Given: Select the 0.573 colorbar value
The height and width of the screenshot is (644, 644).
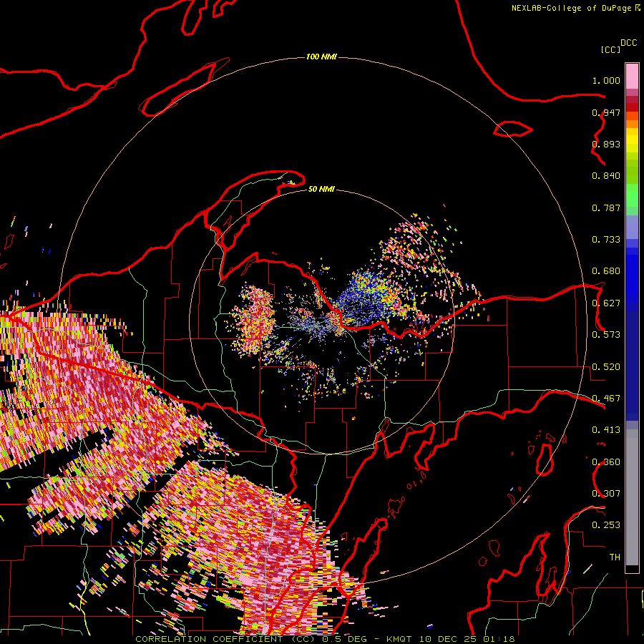Looking at the screenshot, I should point(606,335).
